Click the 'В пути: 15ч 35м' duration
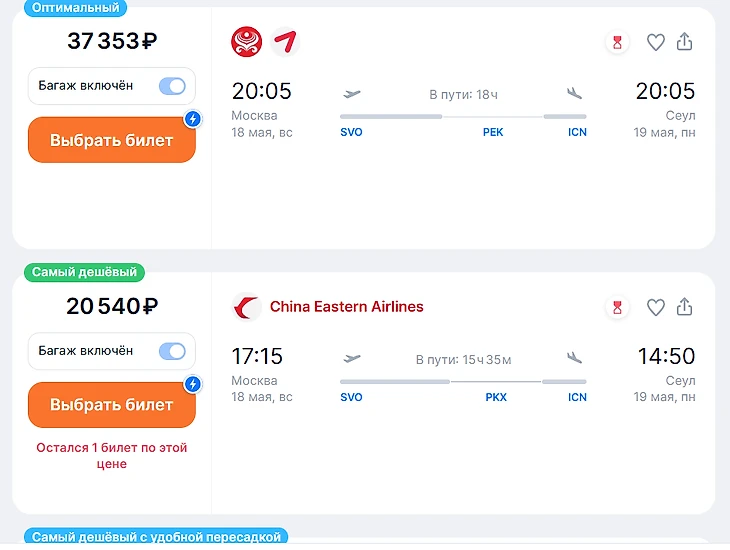730x550 pixels. point(463,359)
